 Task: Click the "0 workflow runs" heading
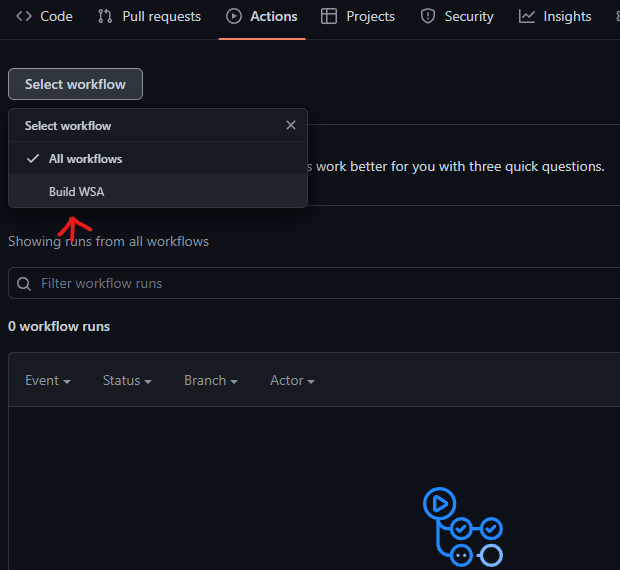pyautogui.click(x=59, y=327)
